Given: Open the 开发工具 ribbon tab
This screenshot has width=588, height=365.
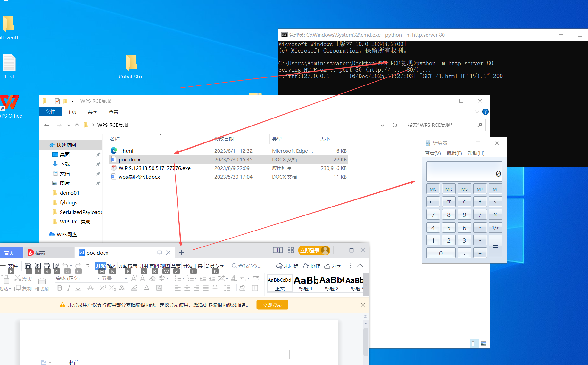Looking at the screenshot, I should pyautogui.click(x=193, y=266).
